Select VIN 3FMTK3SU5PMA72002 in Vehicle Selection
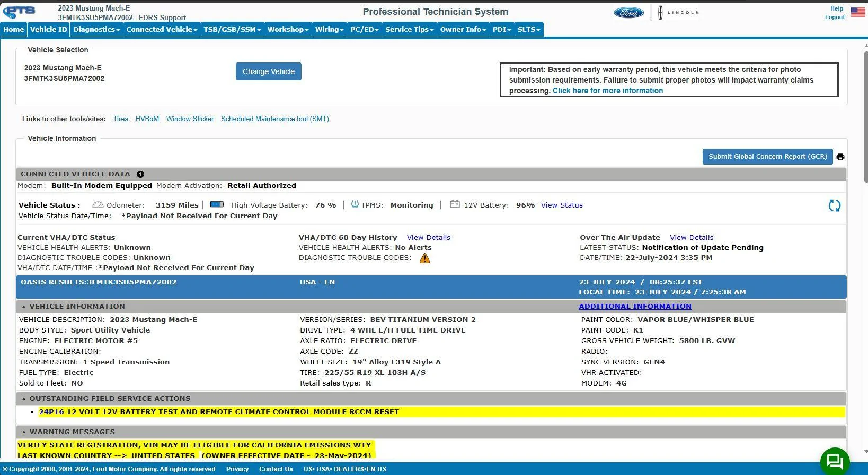 pyautogui.click(x=64, y=78)
